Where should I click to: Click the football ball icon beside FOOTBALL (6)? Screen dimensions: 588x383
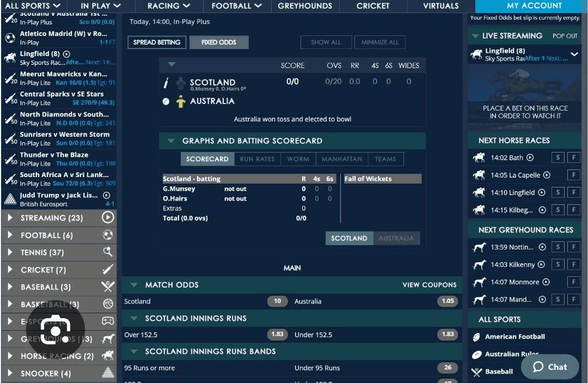pyautogui.click(x=107, y=235)
